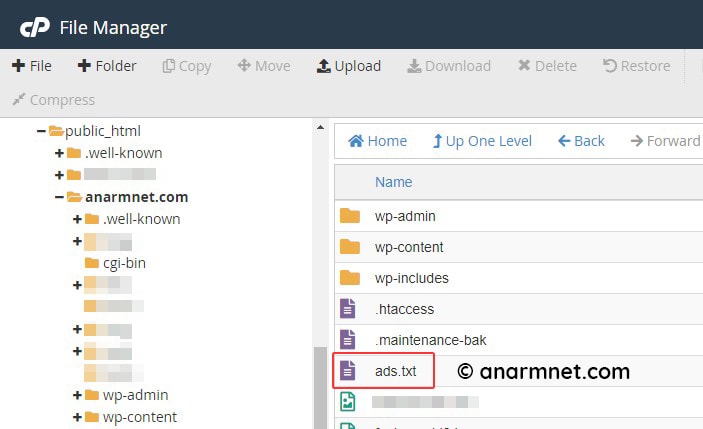Go to Home directory
The image size is (703, 429).
(x=377, y=141)
